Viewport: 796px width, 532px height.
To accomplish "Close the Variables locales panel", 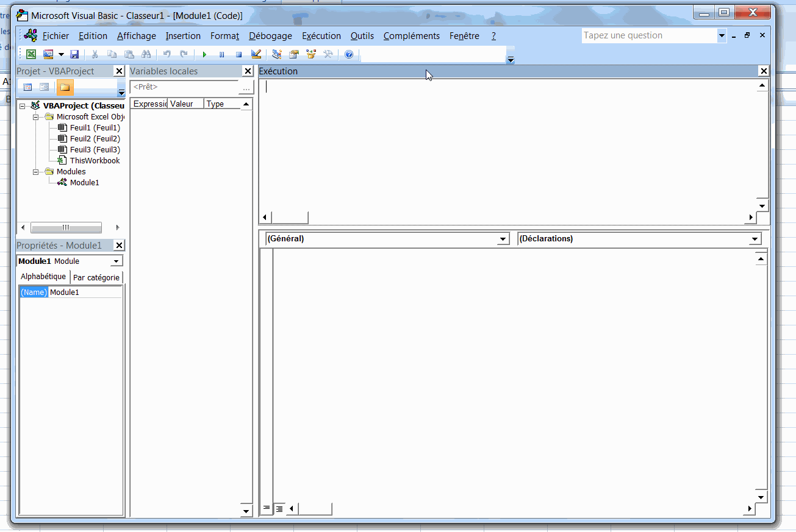I will [x=248, y=71].
